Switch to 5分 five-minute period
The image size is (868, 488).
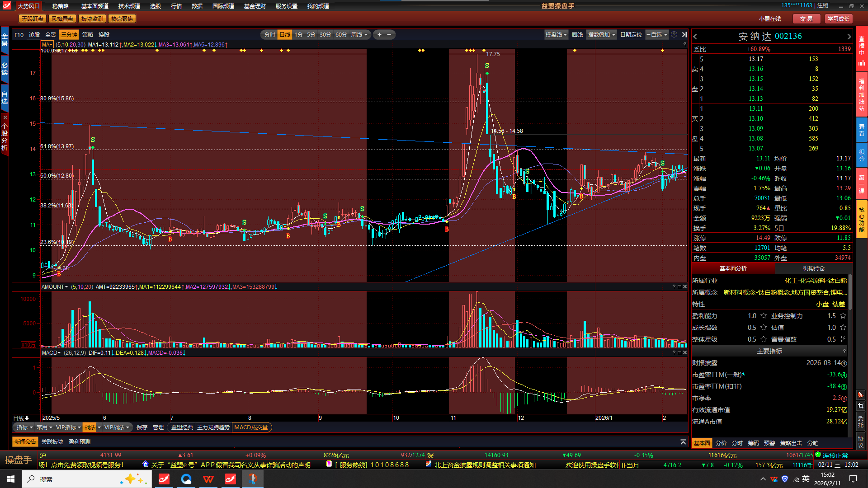[x=311, y=34]
